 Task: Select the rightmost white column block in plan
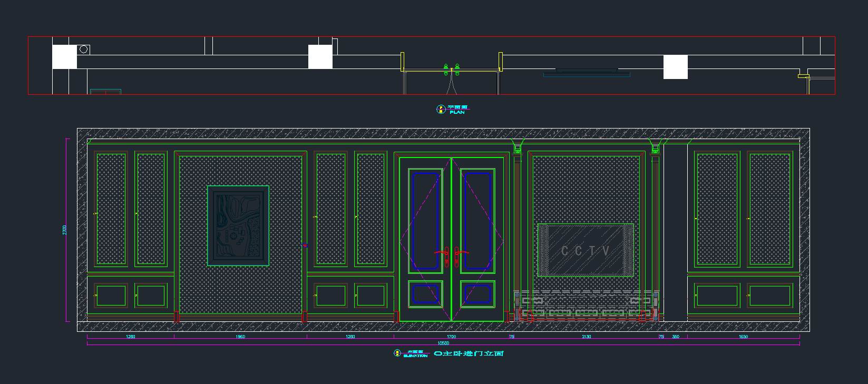675,67
